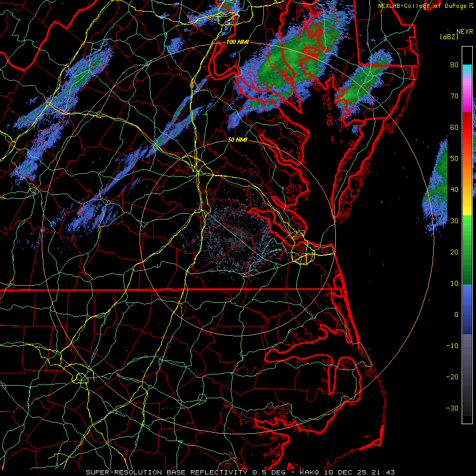The width and height of the screenshot is (476, 476).
Task: Click the -30 dBZ scale value
Action: pyautogui.click(x=452, y=408)
